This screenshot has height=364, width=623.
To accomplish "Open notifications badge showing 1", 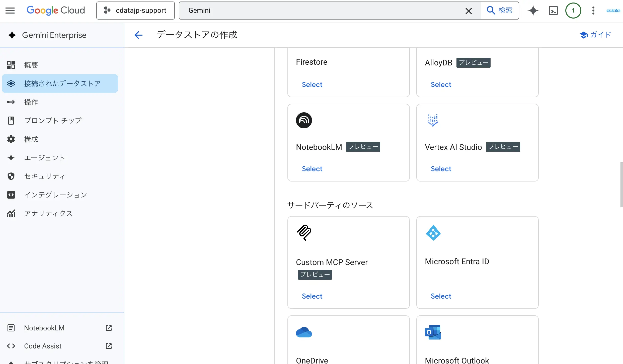I will click(x=573, y=11).
